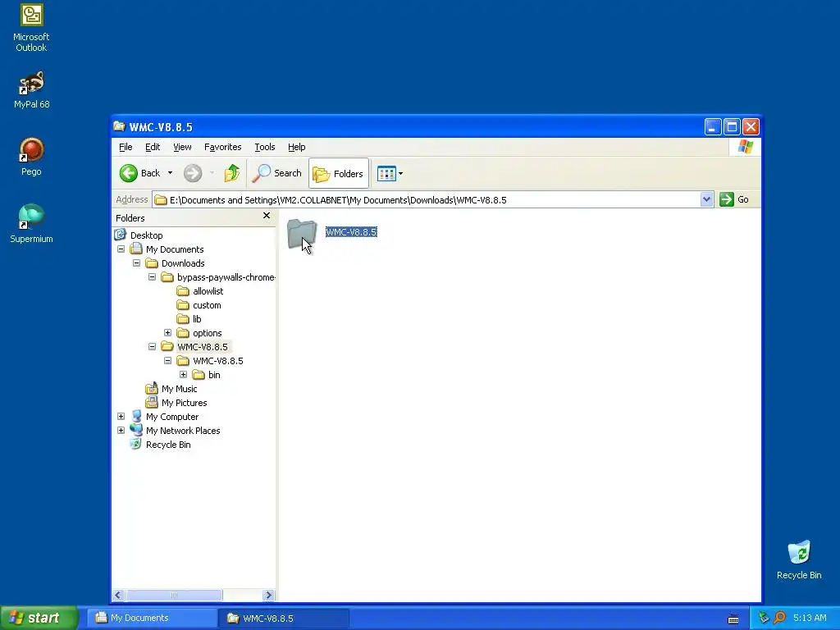The height and width of the screenshot is (630, 840).
Task: Open the Start menu
Action: 39,618
